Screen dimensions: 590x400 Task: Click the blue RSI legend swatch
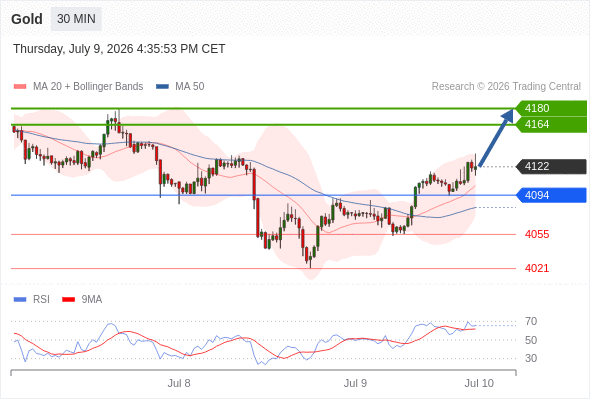pyautogui.click(x=20, y=300)
